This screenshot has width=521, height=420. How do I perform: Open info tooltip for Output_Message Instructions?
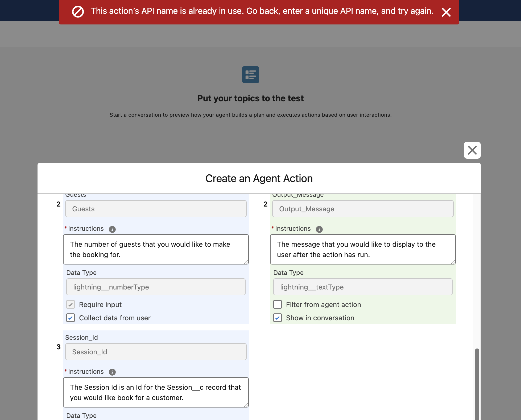pos(319,229)
